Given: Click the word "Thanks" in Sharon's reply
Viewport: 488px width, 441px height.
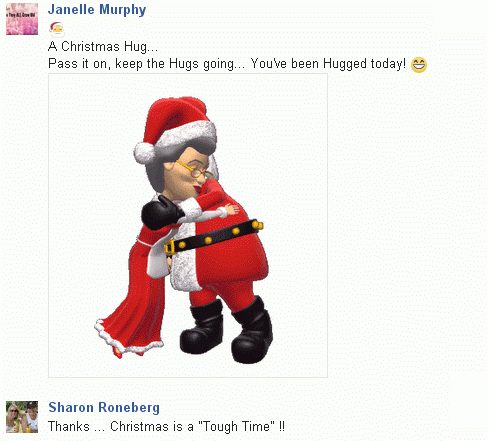Looking at the screenshot, I should [69, 426].
